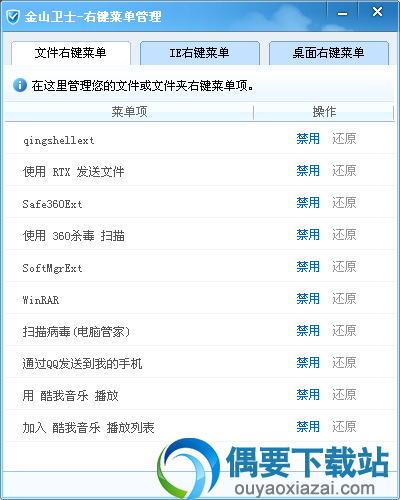This screenshot has height=500, width=400.
Task: Click the blue info icon
Action: point(20,85)
